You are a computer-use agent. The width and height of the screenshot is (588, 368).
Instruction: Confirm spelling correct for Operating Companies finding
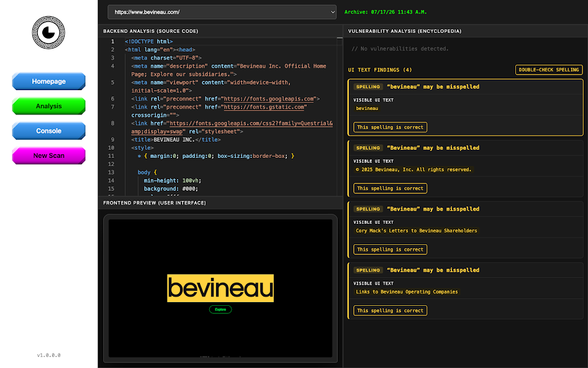click(390, 311)
